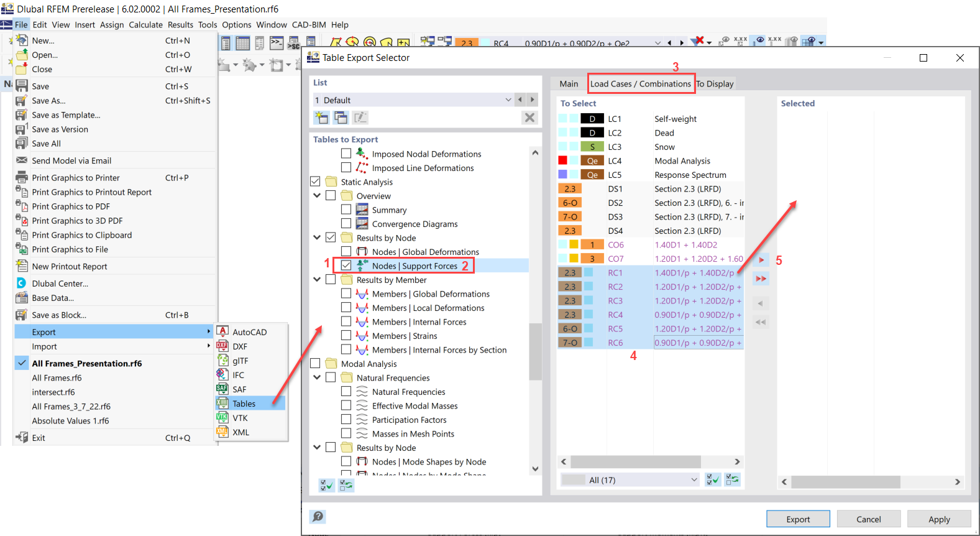Check Summary under Overview
Image resolution: width=980 pixels, height=536 pixels.
point(346,210)
